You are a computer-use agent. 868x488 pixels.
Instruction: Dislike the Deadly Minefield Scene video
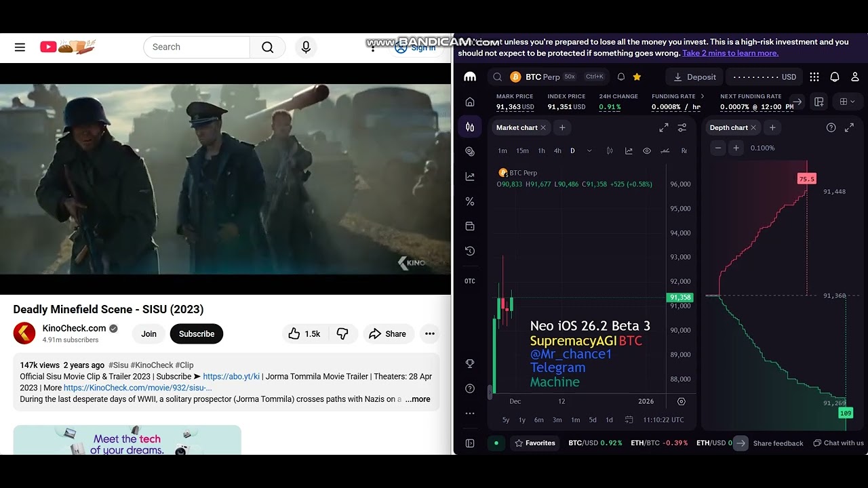pos(342,333)
